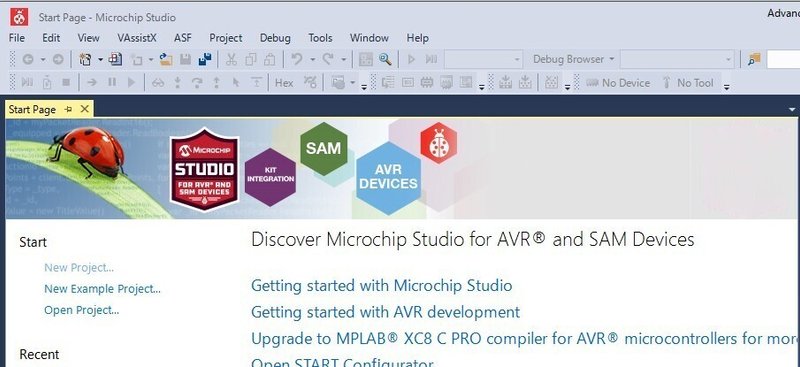Open the VAssistX menu
Viewport: 800px width, 367px height.
point(137,38)
